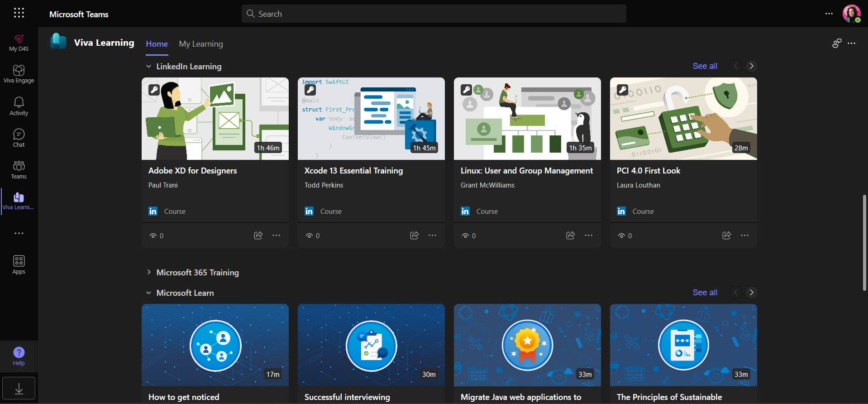This screenshot has width=868, height=404.
Task: Open the app launcher waffle grid
Action: [19, 13]
